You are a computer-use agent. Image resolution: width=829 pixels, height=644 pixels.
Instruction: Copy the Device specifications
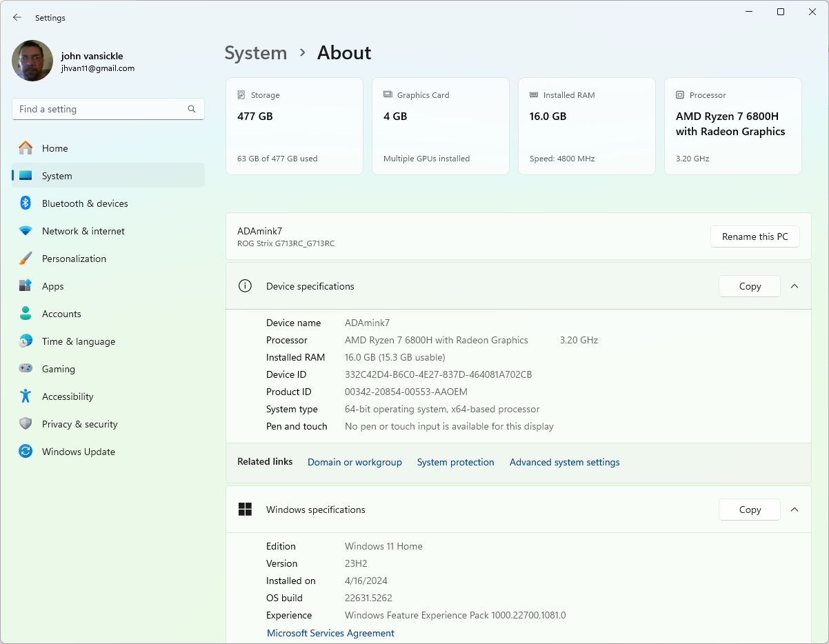pyautogui.click(x=750, y=286)
